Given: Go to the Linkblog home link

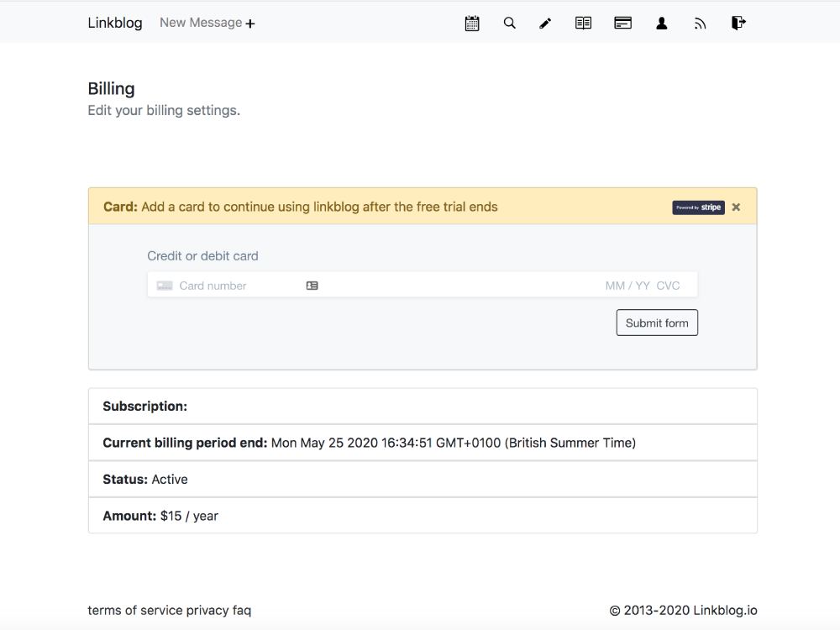Looking at the screenshot, I should (x=115, y=23).
